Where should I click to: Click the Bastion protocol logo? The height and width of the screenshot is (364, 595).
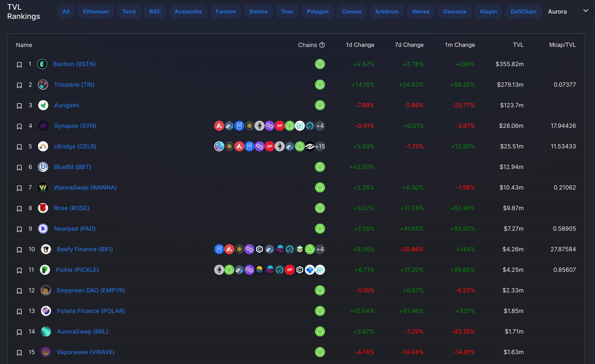42,64
